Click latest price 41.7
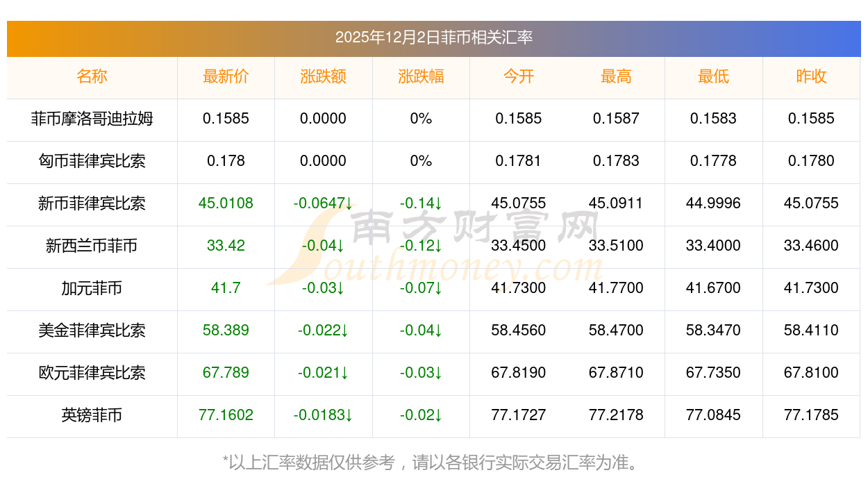The image size is (868, 484). [x=226, y=288]
